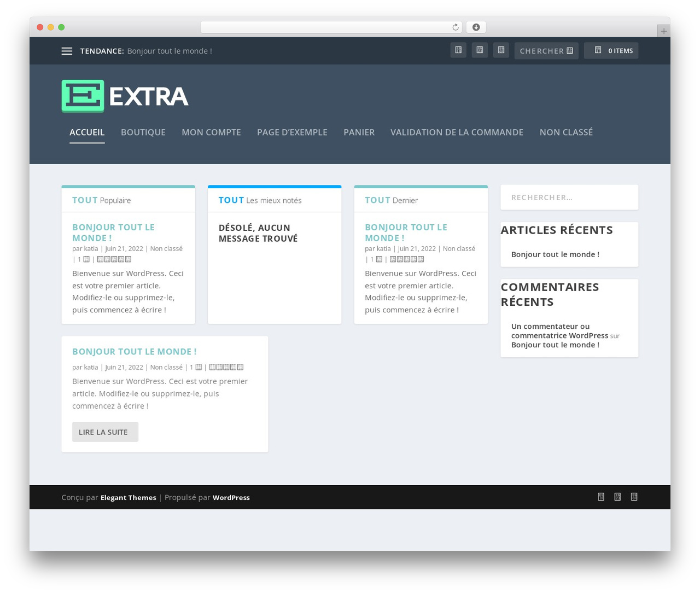This screenshot has width=700, height=593.
Task: Click the first social icon in top bar
Action: [458, 50]
